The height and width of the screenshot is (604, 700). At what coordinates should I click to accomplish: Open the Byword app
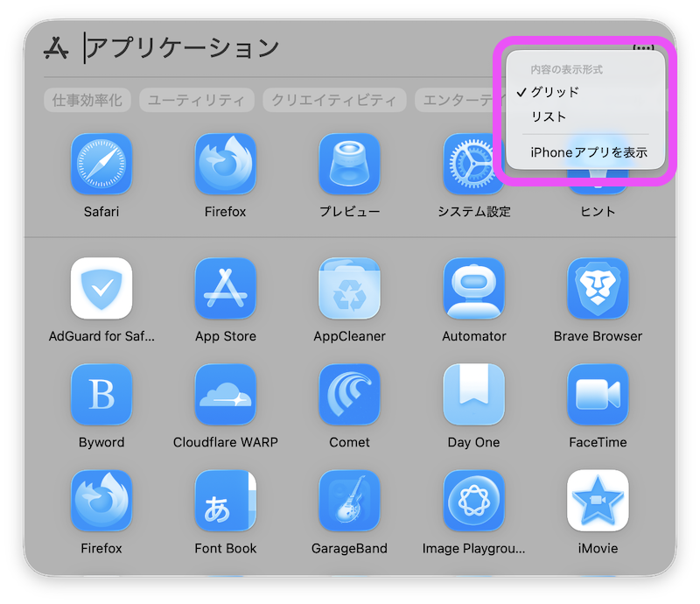coord(101,395)
